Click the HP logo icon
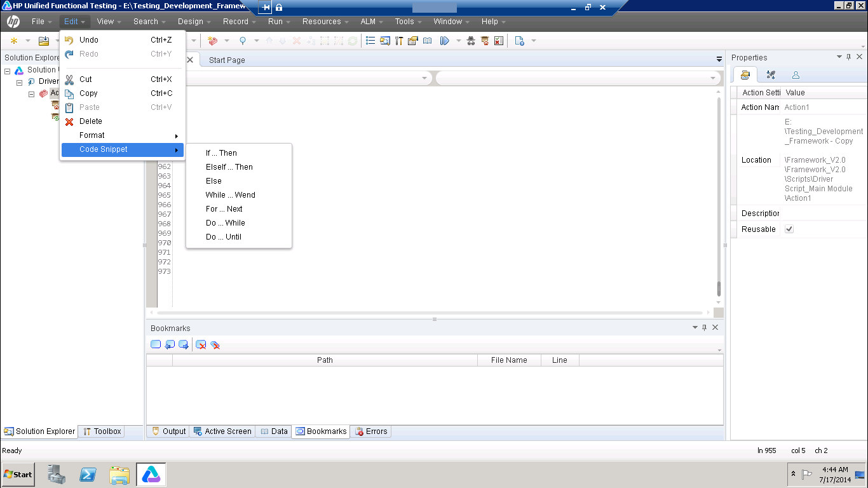 point(13,22)
